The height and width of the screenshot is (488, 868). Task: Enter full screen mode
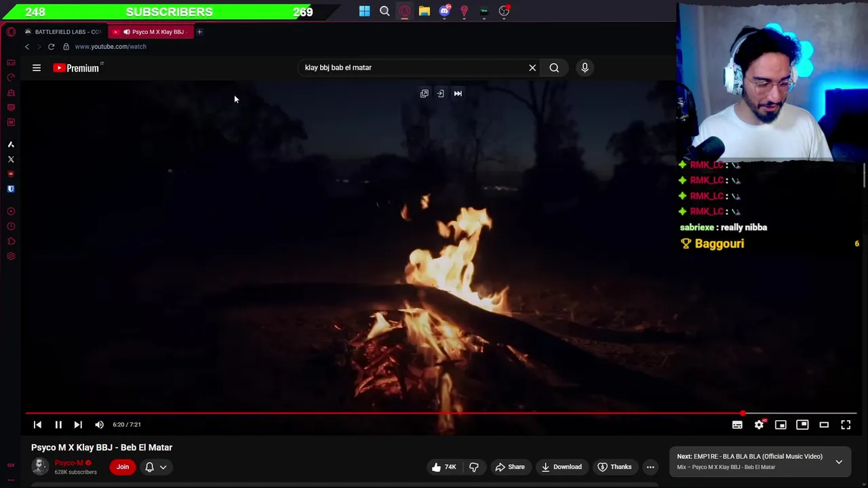coord(846,425)
